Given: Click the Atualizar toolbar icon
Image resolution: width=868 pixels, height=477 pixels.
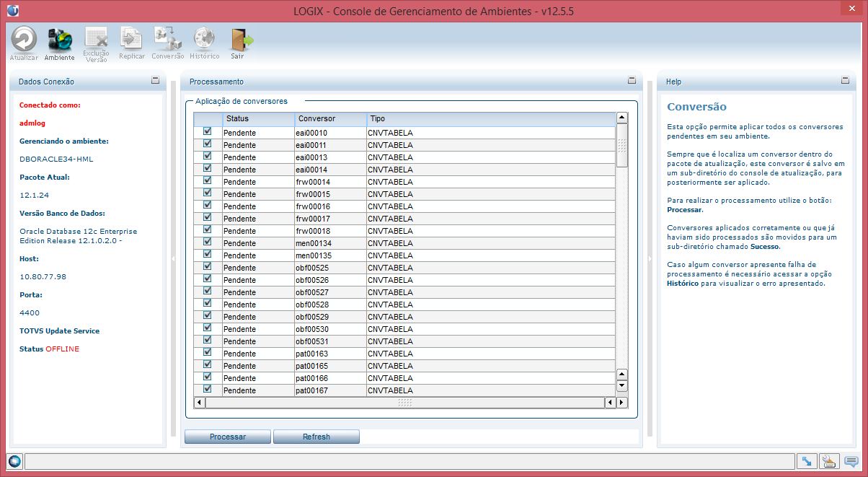Looking at the screenshot, I should coord(24,43).
